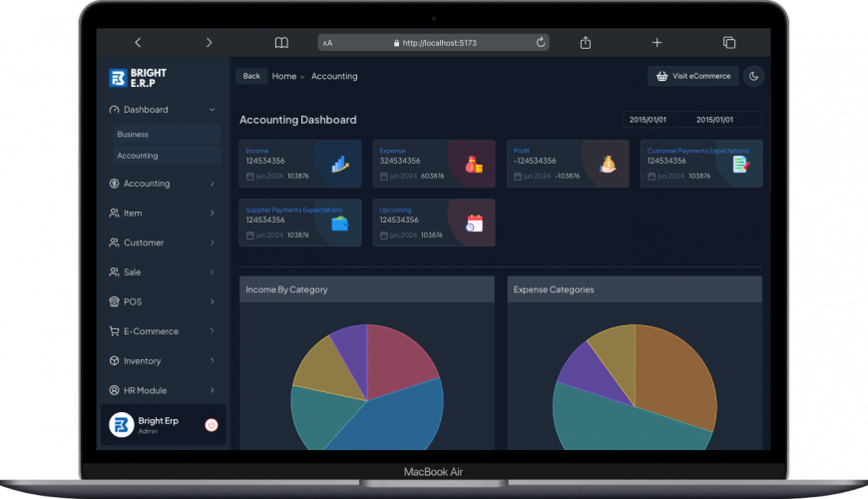Screen dimensions: 868x499
Task: Click the AA reader text size button
Action: pyautogui.click(x=327, y=43)
